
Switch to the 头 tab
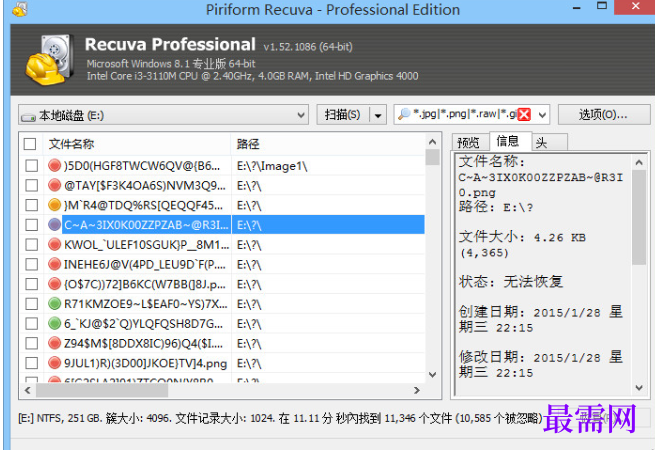click(x=549, y=142)
